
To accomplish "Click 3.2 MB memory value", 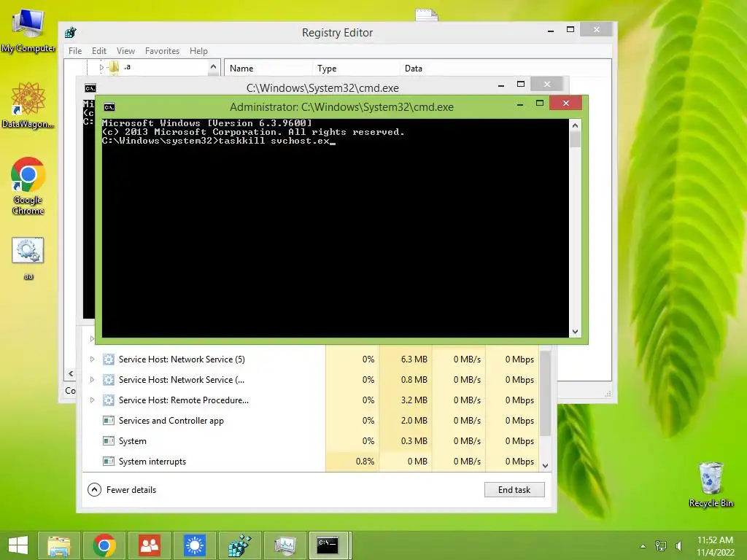I will click(x=414, y=400).
